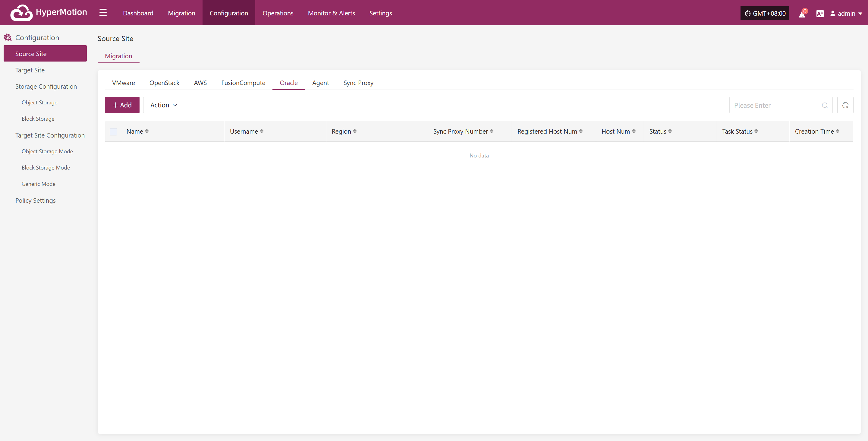
Task: Open the GMT+08:00 timezone selector
Action: click(765, 14)
